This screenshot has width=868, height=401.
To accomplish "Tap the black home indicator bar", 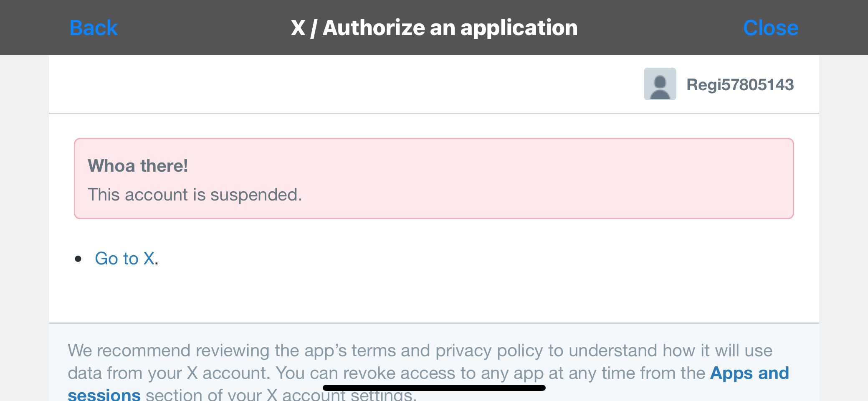I will click(x=434, y=388).
